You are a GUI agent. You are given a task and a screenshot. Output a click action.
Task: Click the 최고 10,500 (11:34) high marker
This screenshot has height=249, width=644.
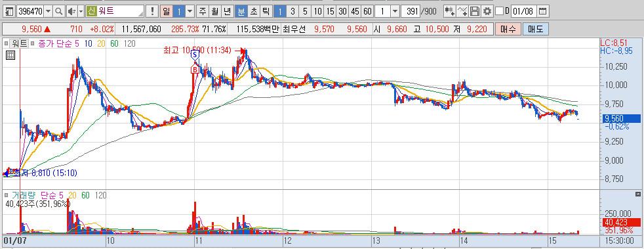click(197, 50)
